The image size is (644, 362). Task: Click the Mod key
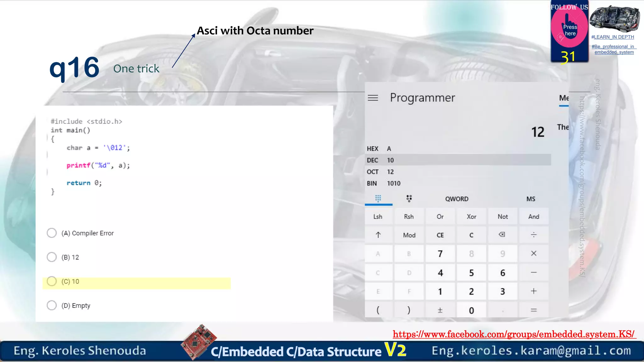click(x=409, y=235)
